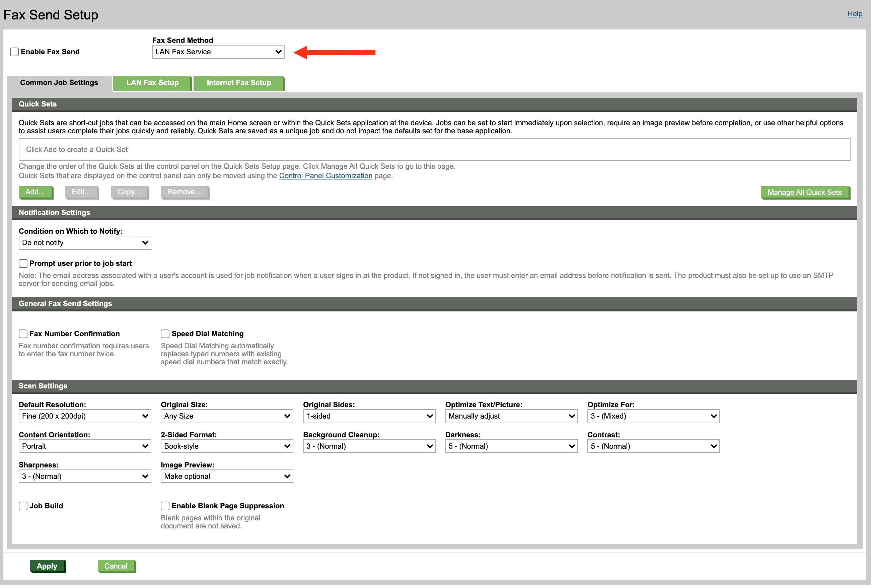Change the Background Cleanup level

coord(369,446)
